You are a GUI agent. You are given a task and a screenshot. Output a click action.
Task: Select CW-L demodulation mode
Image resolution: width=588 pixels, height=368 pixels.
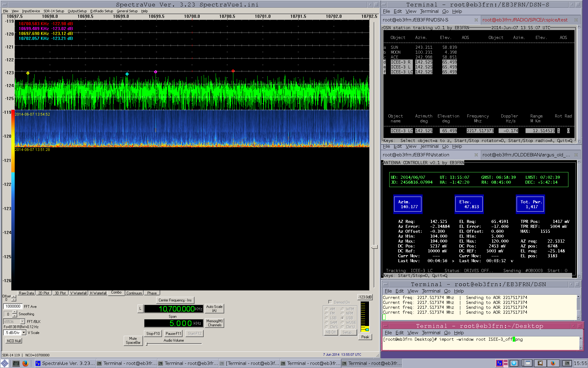[x=326, y=327]
